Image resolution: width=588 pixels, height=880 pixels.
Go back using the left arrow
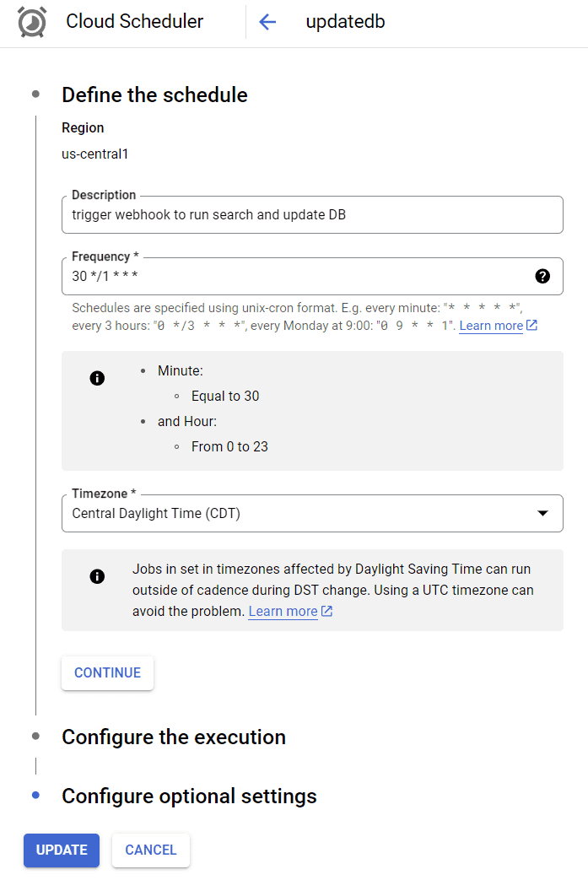(x=267, y=22)
